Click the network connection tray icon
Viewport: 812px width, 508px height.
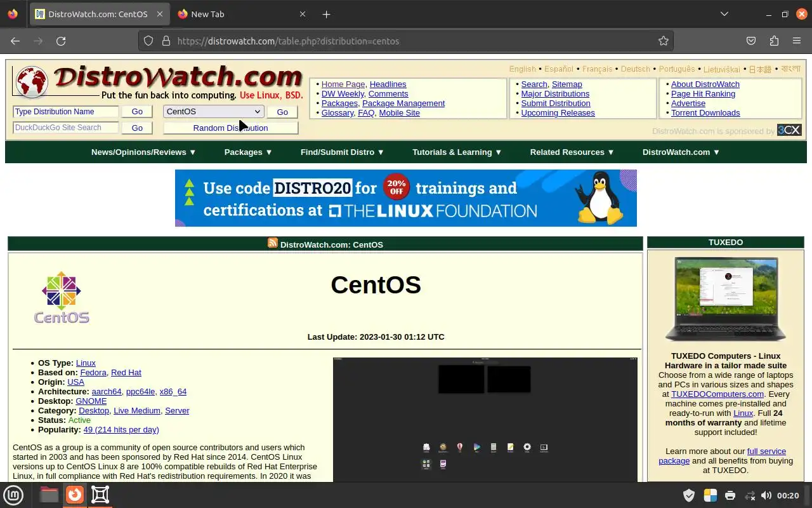click(x=750, y=495)
